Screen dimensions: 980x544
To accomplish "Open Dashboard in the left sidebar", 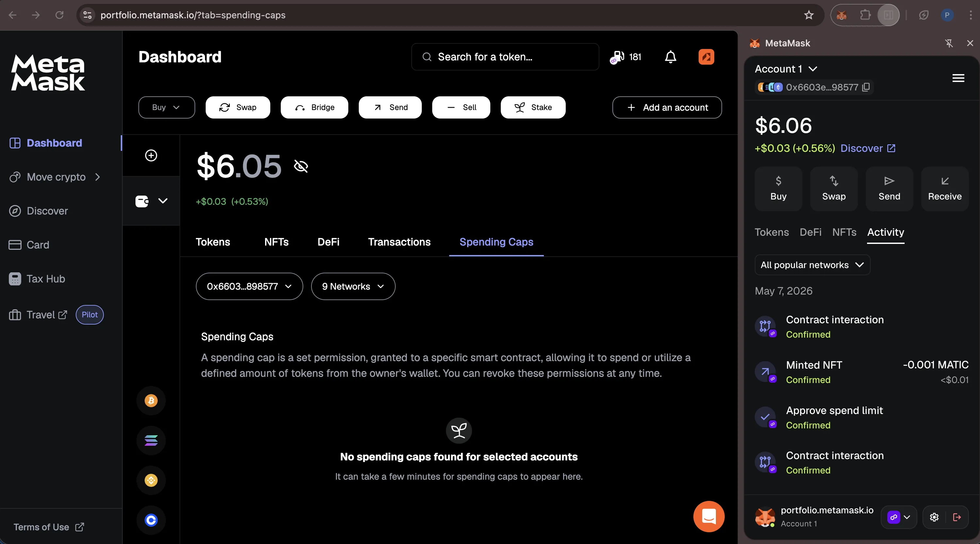I will tap(55, 143).
